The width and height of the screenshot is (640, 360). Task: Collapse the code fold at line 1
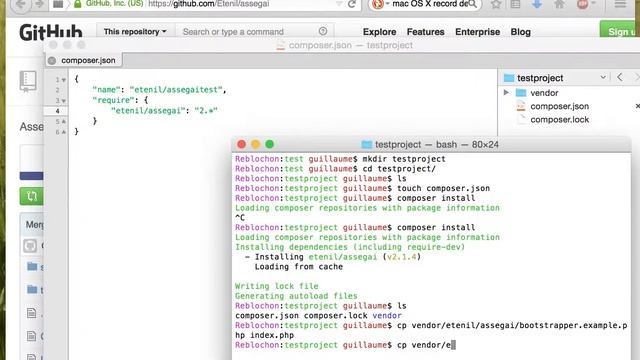[x=64, y=80]
